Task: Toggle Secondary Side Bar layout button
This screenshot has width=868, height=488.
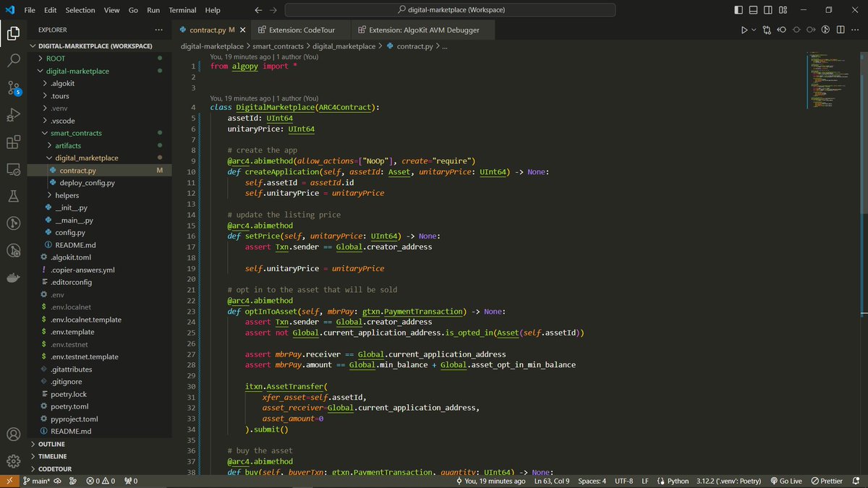Action: (x=767, y=10)
